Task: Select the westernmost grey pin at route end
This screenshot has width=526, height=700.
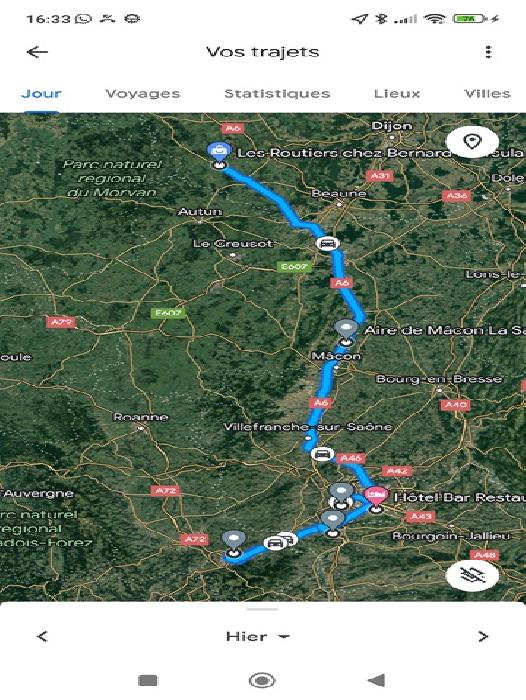Action: click(x=233, y=541)
